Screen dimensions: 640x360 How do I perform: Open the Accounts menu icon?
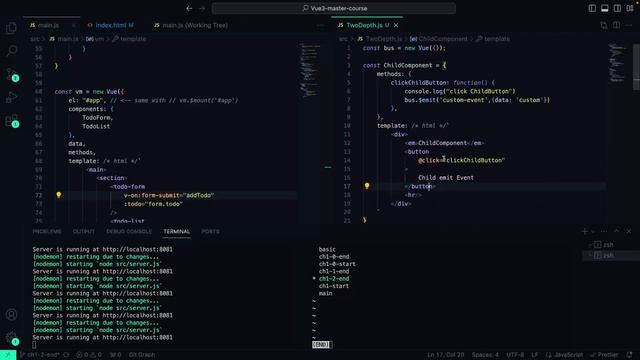[x=11, y=314]
